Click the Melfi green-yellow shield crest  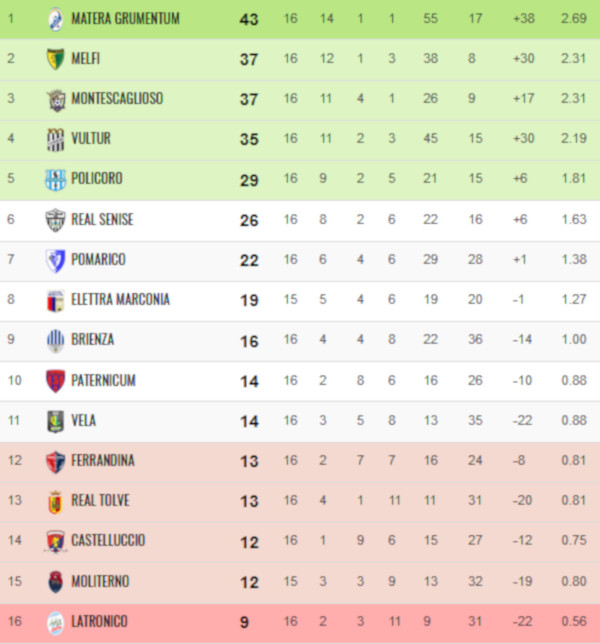pyautogui.click(x=55, y=59)
